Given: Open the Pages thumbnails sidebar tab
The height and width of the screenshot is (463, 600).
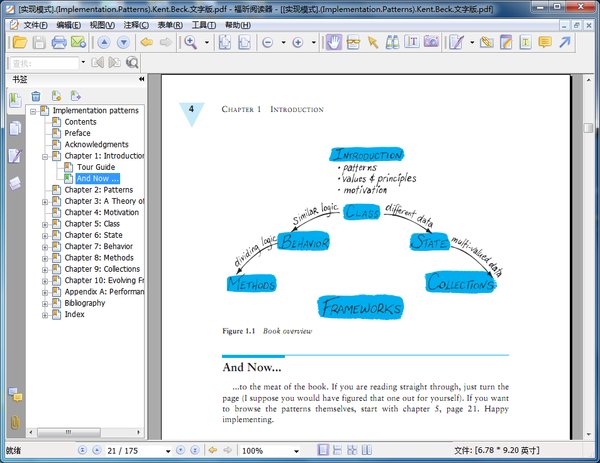Looking at the screenshot, I should (15, 128).
